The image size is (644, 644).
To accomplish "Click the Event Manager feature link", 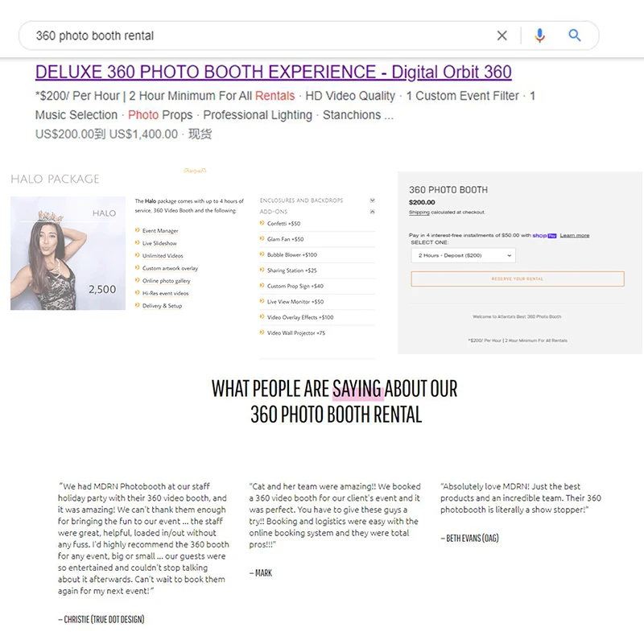I will pyautogui.click(x=160, y=231).
